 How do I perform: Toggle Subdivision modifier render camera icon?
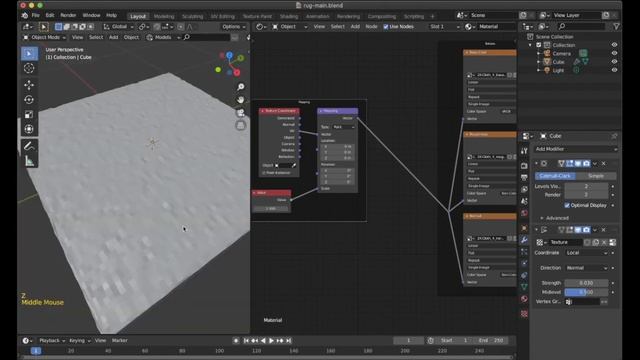(x=587, y=163)
